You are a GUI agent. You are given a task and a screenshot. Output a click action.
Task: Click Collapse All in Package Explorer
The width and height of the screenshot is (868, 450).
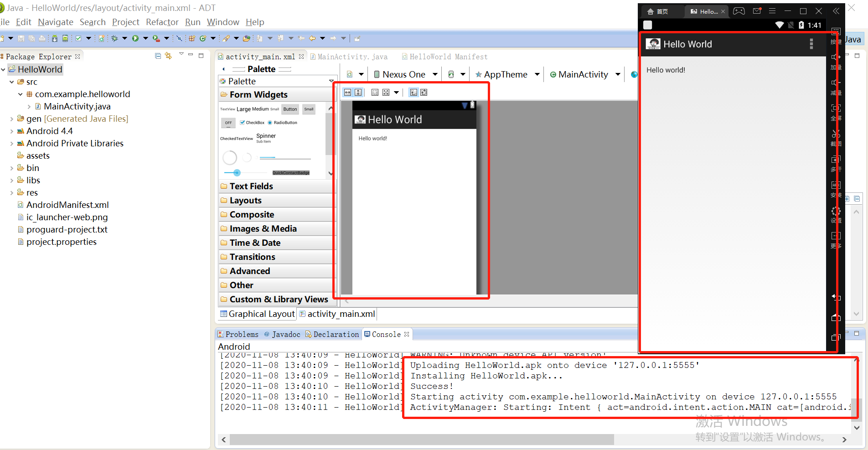pos(158,56)
